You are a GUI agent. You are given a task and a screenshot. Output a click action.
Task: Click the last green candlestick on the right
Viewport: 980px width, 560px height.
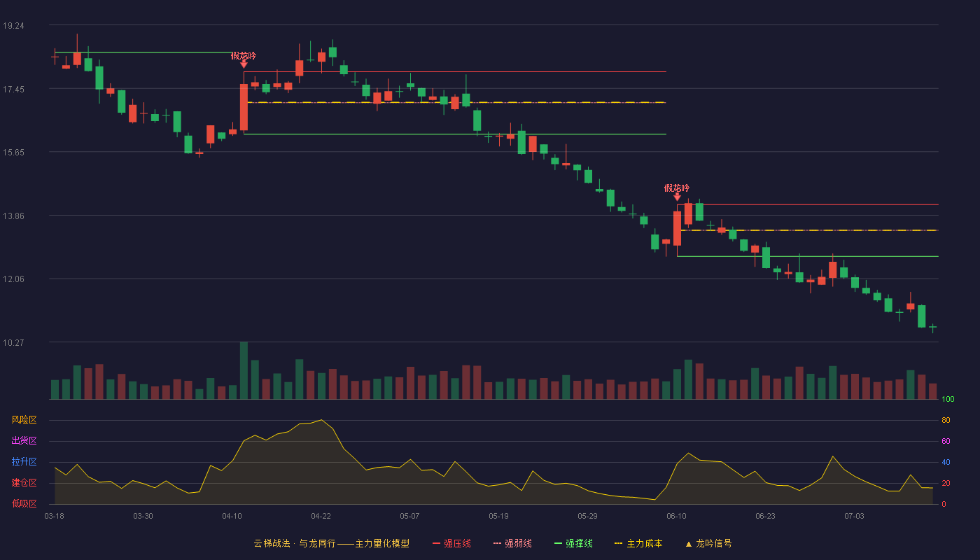[x=932, y=326]
